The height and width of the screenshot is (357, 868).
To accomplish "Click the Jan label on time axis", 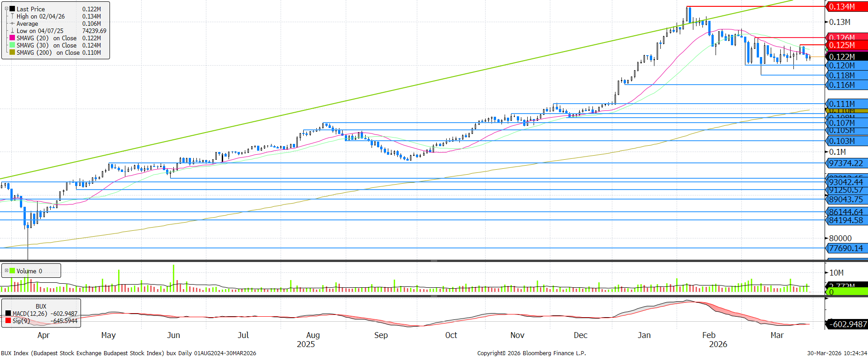I will [644, 335].
